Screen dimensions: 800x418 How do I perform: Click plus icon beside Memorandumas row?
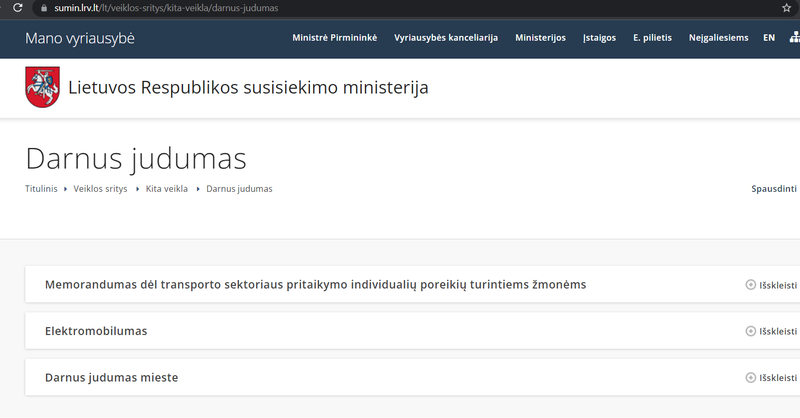(751, 285)
